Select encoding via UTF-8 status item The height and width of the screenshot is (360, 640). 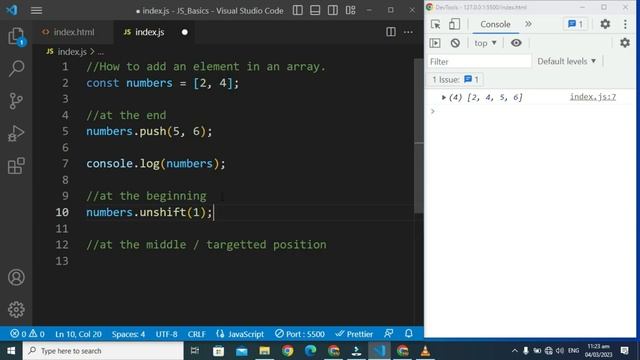pyautogui.click(x=167, y=334)
